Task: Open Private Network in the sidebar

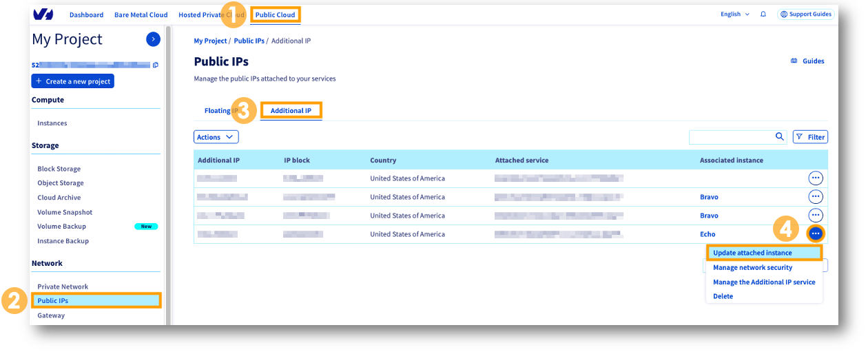Action: tap(63, 287)
